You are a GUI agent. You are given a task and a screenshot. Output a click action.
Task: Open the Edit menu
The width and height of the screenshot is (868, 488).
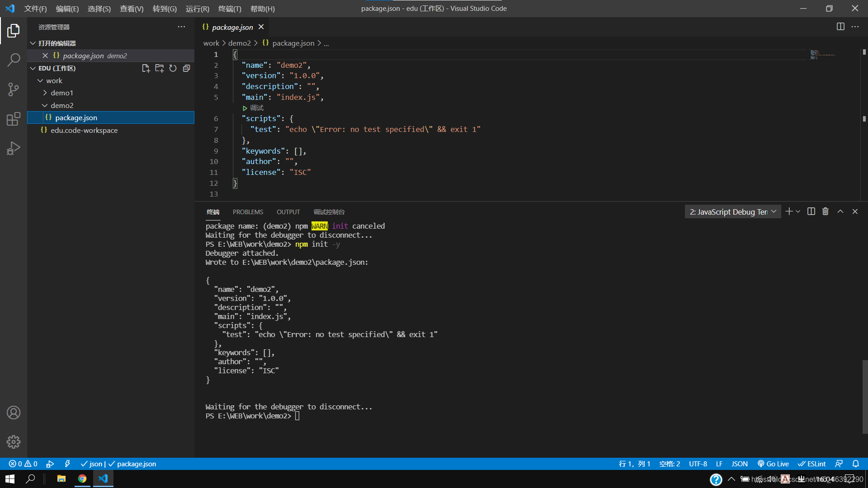[67, 9]
